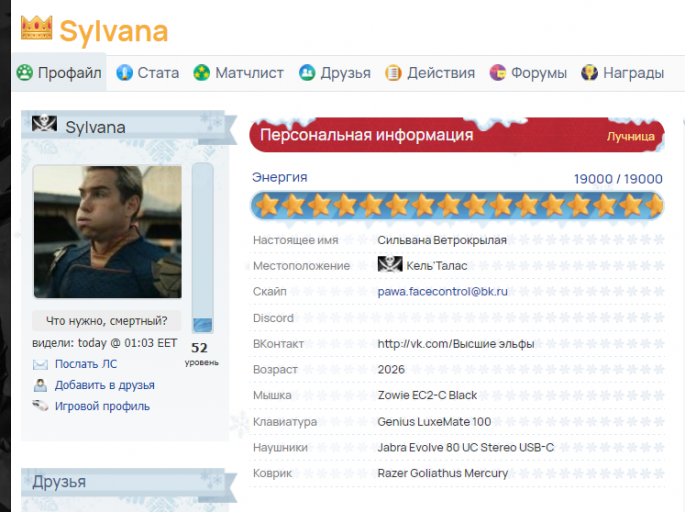Click the Награды trophy icon

[589, 73]
